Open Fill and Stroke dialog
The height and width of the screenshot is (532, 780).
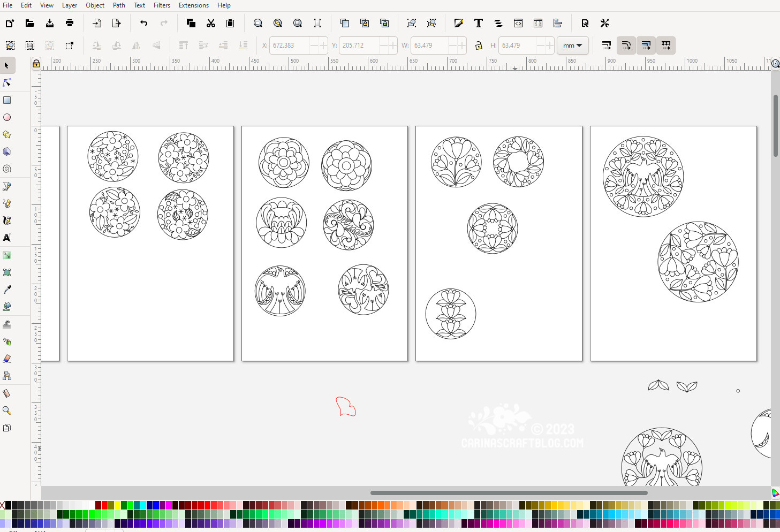pos(459,23)
